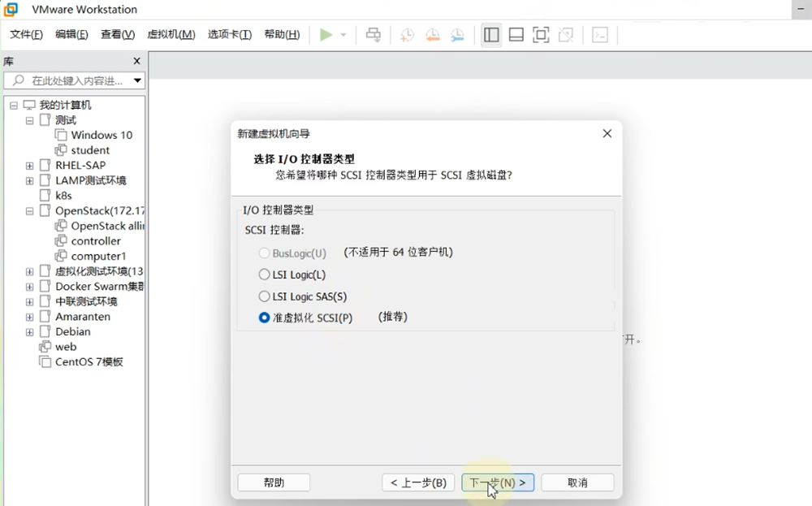Expand the LAMP测试环境 folder
The image size is (812, 506).
[x=29, y=181]
